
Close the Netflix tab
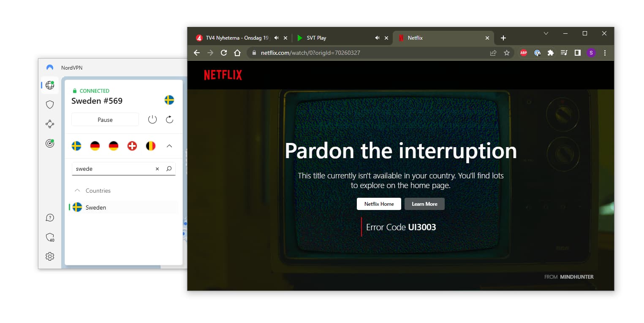pos(487,38)
